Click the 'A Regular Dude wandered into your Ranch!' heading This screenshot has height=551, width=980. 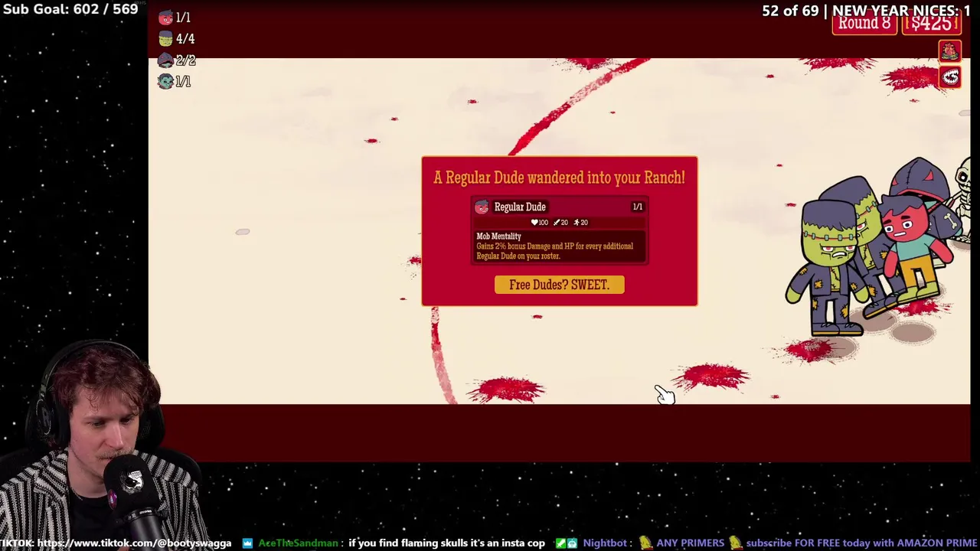(559, 178)
